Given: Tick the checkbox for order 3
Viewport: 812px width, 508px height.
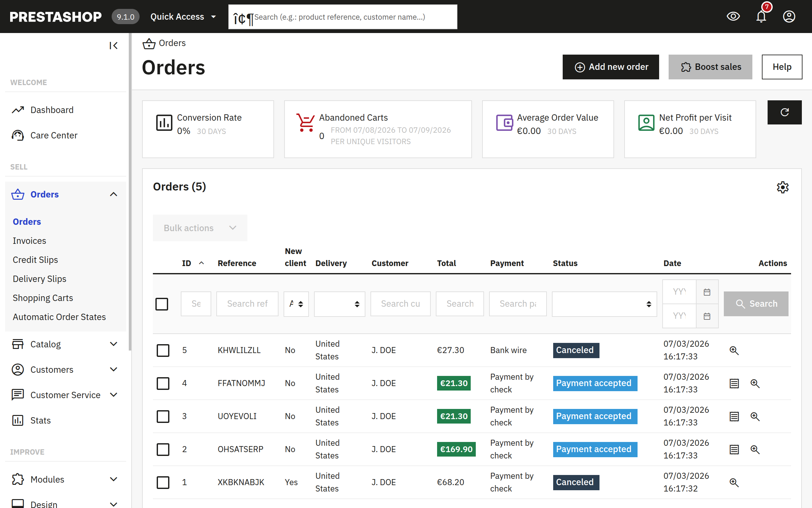Looking at the screenshot, I should click(x=163, y=416).
